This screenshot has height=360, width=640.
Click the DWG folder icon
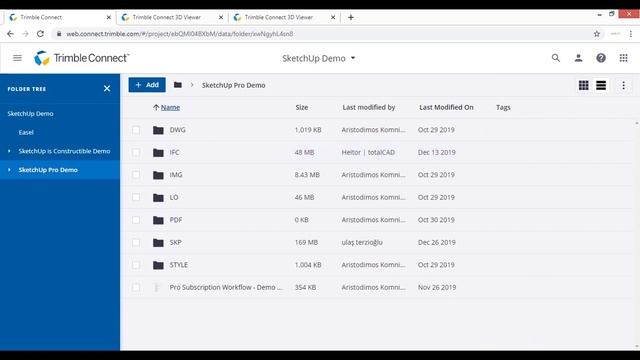pyautogui.click(x=158, y=130)
